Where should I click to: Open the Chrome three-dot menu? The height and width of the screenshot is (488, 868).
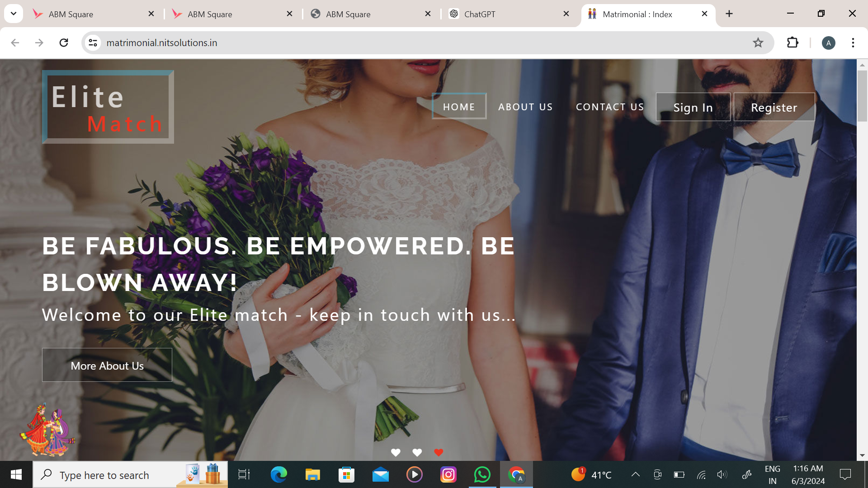click(853, 42)
